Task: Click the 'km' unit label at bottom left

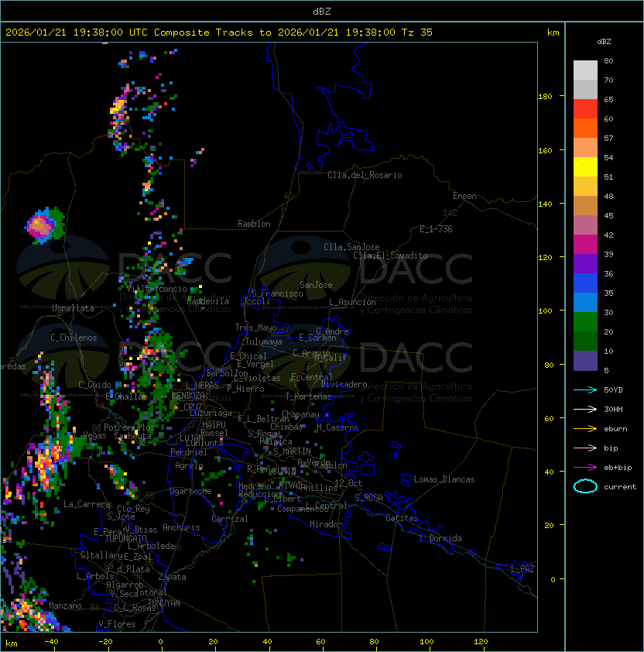Action: pos(12,643)
